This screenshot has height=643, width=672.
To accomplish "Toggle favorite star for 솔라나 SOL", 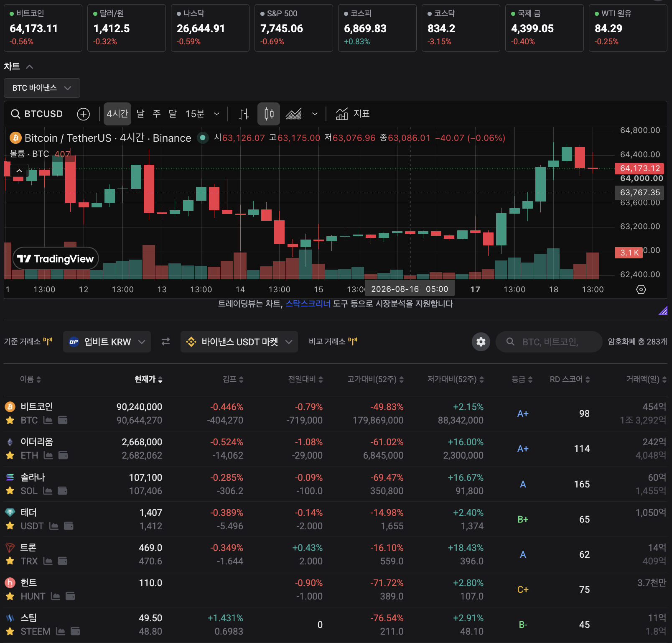I will point(10,491).
